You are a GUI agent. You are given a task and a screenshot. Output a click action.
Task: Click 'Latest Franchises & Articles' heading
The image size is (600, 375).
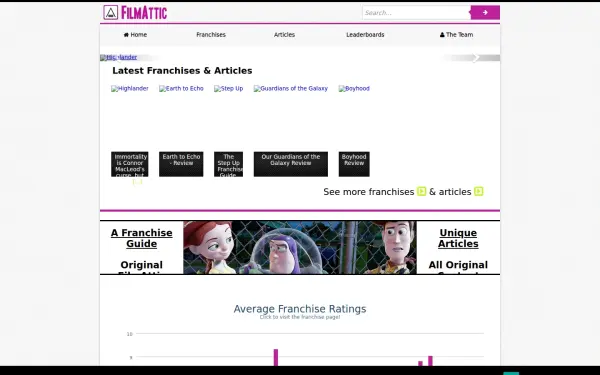[182, 71]
